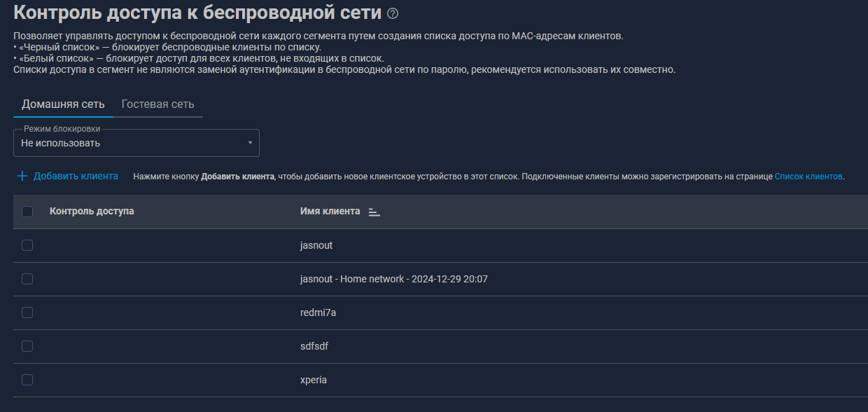
Task: Check the box for jasnout - Home network row
Action: 27,279
